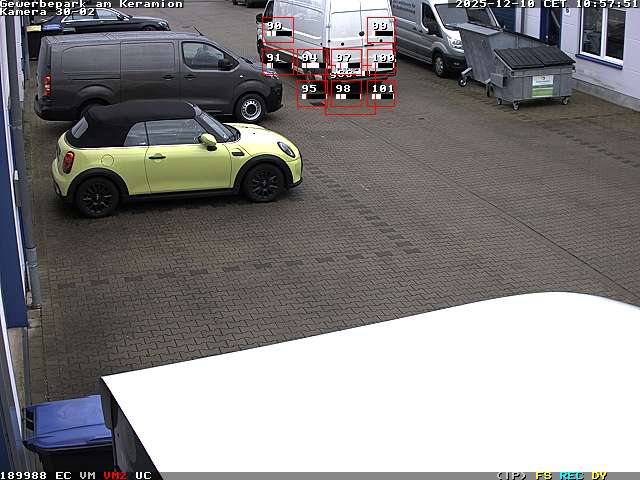Click motion detection zone 90
The image size is (640, 480).
pos(278,30)
